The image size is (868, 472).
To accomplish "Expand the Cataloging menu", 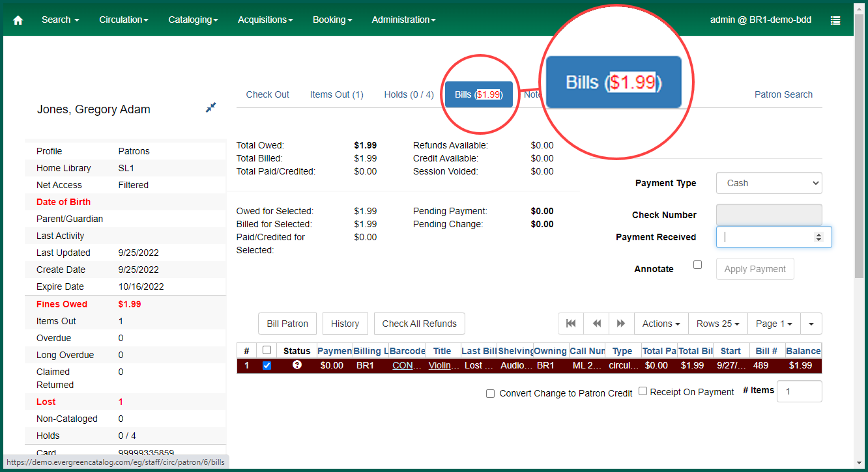I will pos(193,20).
